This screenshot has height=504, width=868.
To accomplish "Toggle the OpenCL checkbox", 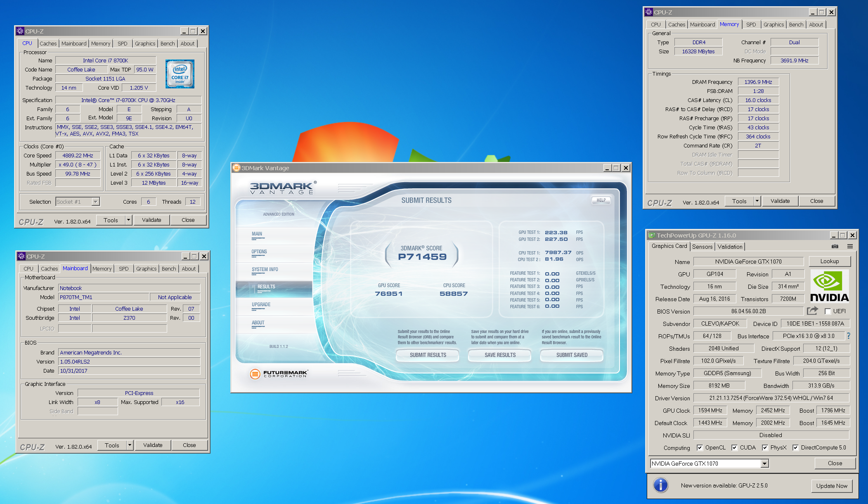I will pyautogui.click(x=700, y=447).
